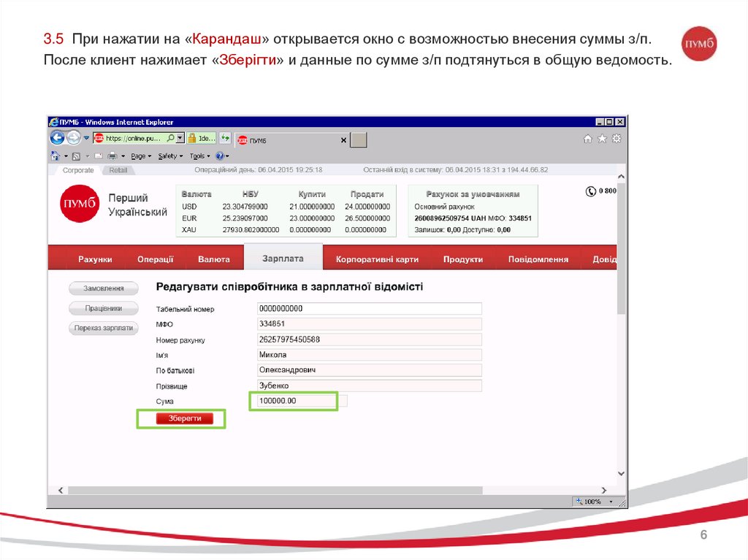This screenshot has width=748, height=560.
Task: Click the Переказ зарплати sidebar button
Action: (103, 329)
